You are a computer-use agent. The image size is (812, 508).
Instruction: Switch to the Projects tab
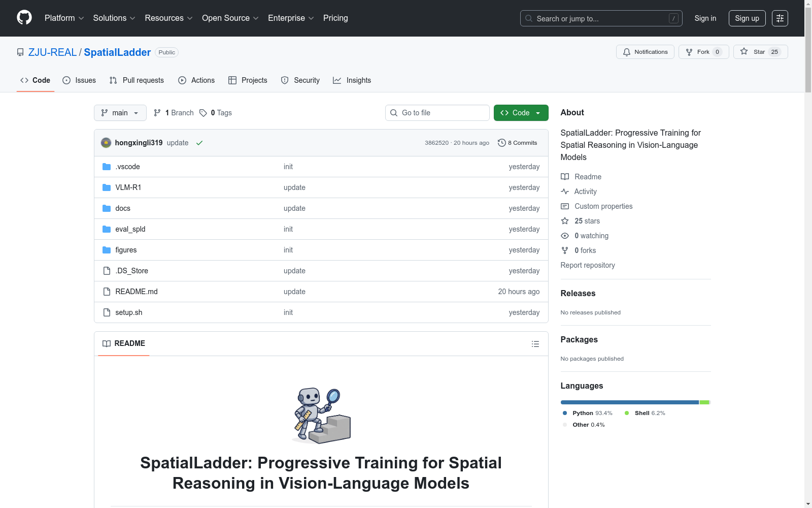pos(248,80)
